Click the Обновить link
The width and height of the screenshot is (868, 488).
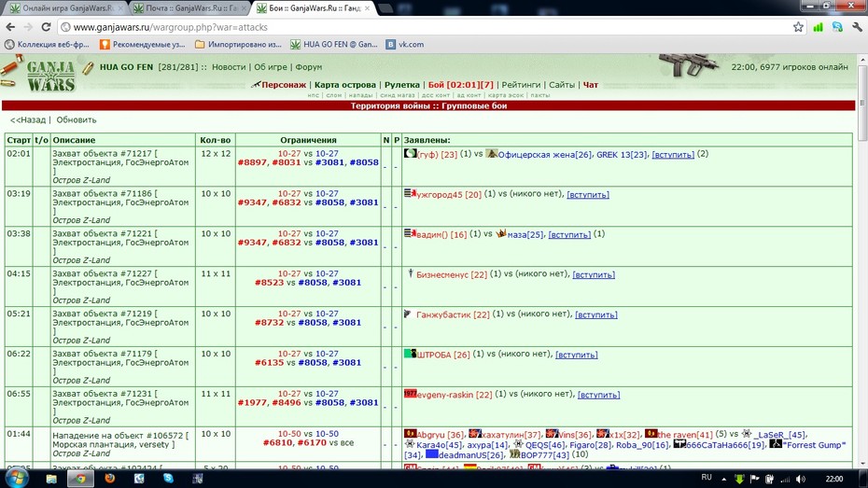(77, 119)
